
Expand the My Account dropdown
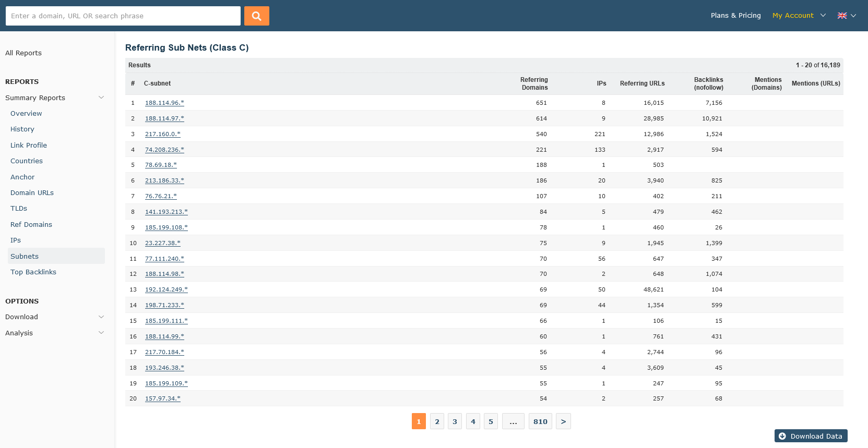coord(799,16)
